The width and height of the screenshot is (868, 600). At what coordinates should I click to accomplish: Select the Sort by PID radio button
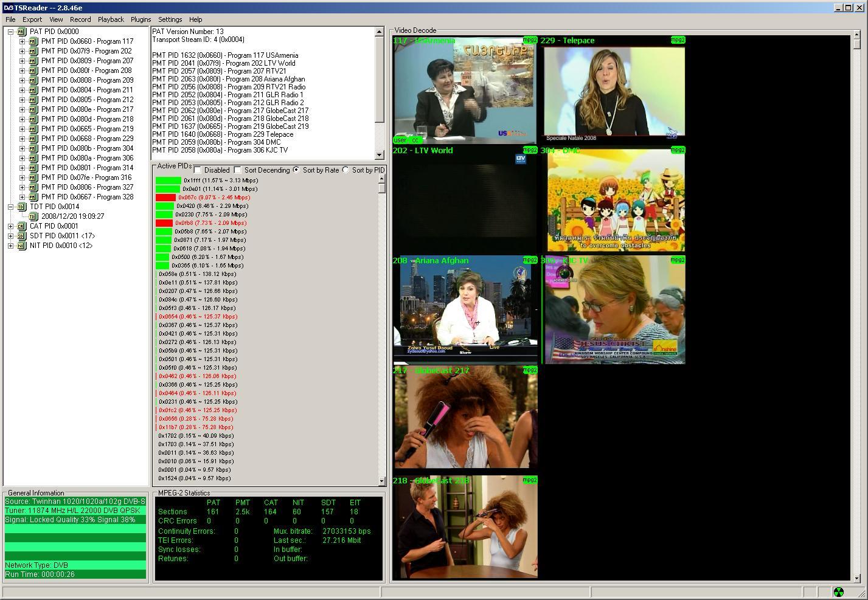click(x=345, y=170)
